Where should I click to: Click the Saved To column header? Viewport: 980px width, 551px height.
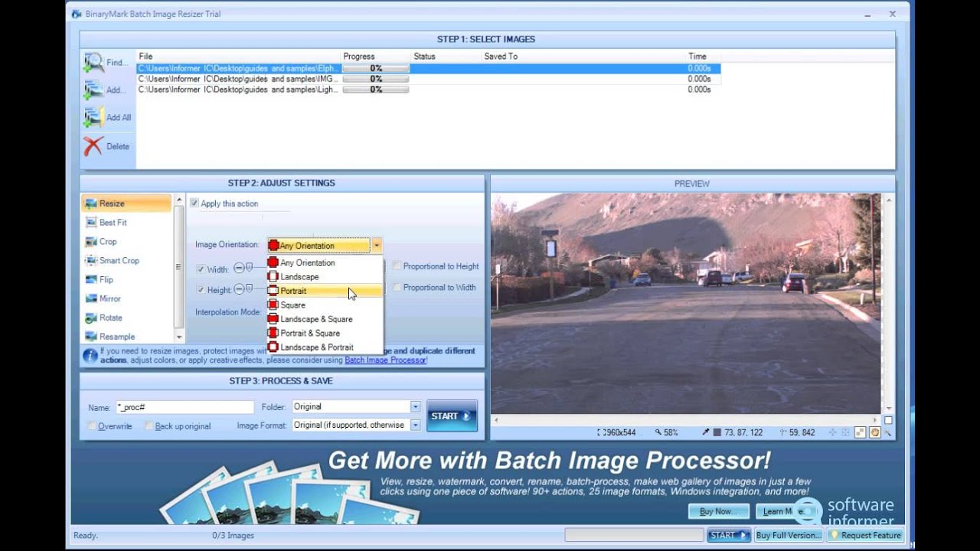(501, 57)
